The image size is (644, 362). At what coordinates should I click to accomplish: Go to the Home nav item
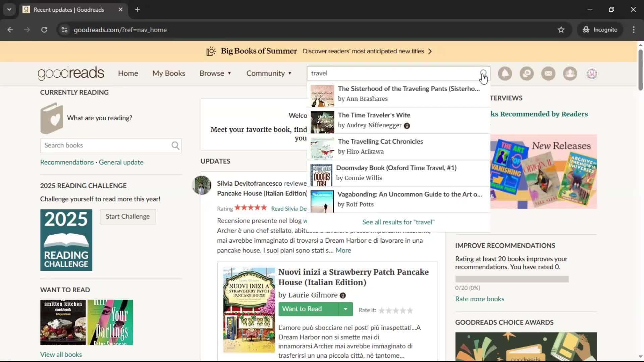pyautogui.click(x=128, y=73)
